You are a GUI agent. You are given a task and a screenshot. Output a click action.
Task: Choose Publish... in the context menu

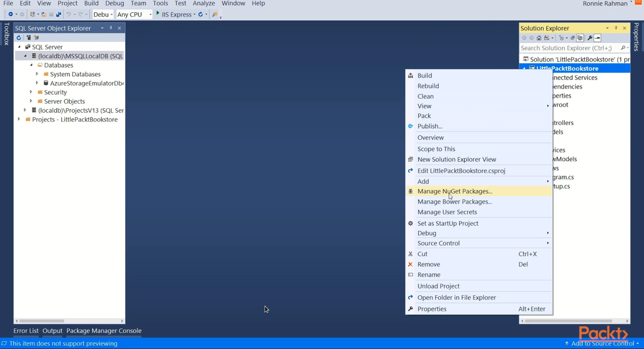coord(430,126)
